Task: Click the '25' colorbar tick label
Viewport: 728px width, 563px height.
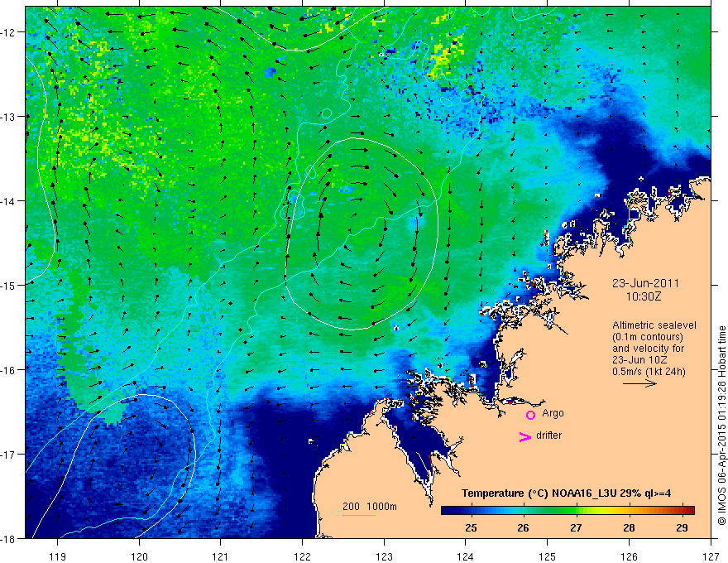Action: coord(471,528)
